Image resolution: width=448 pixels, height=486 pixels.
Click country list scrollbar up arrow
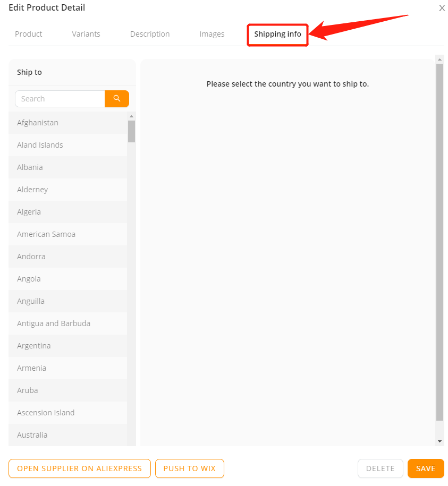coord(131,116)
